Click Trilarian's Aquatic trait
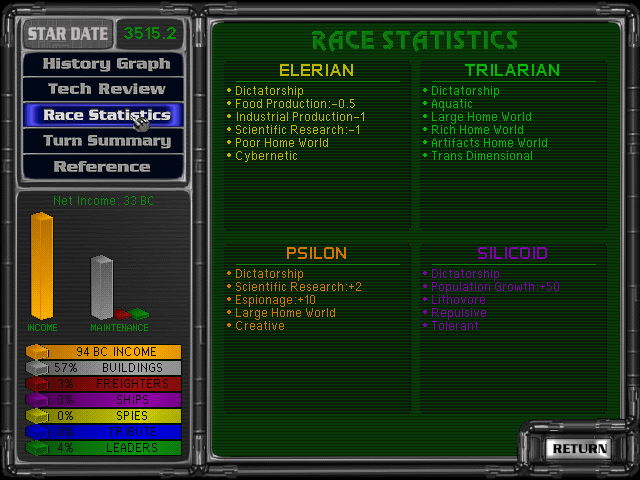 [x=451, y=104]
